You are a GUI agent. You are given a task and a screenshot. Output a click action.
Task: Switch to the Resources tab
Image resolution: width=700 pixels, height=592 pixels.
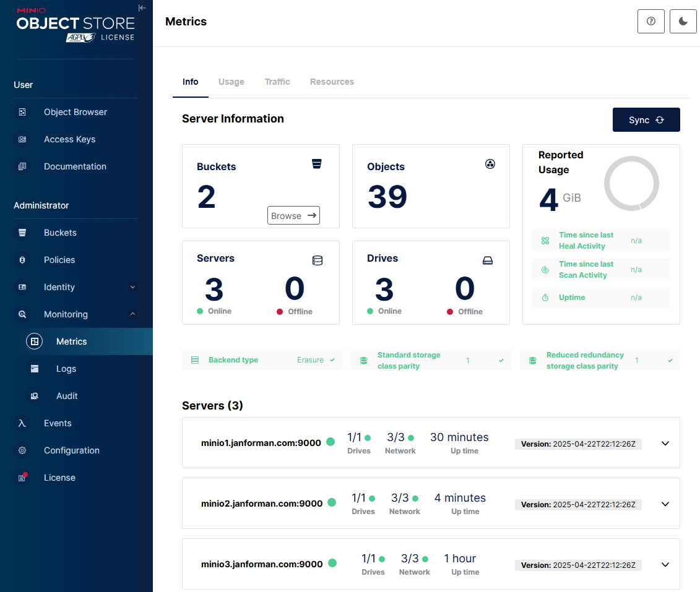click(332, 82)
